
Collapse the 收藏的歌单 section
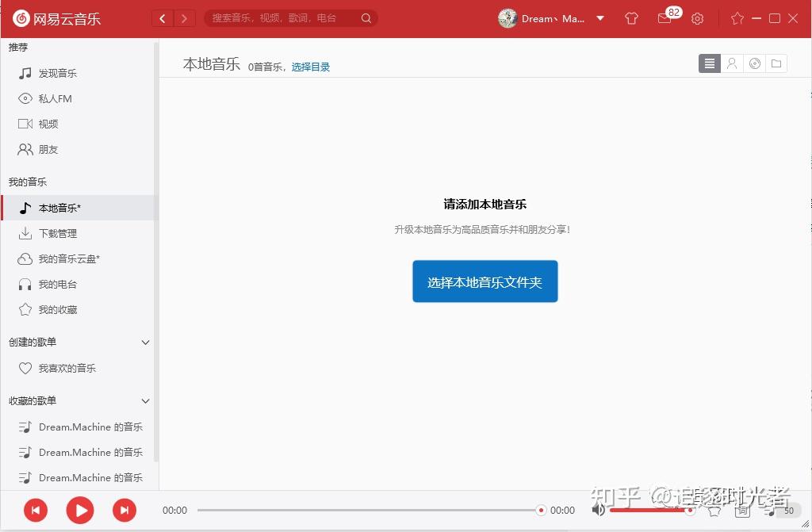tap(145, 400)
